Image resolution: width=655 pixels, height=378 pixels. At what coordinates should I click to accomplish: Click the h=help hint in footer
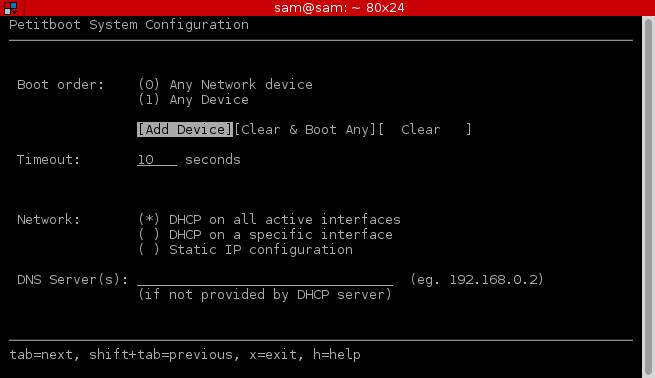point(337,355)
